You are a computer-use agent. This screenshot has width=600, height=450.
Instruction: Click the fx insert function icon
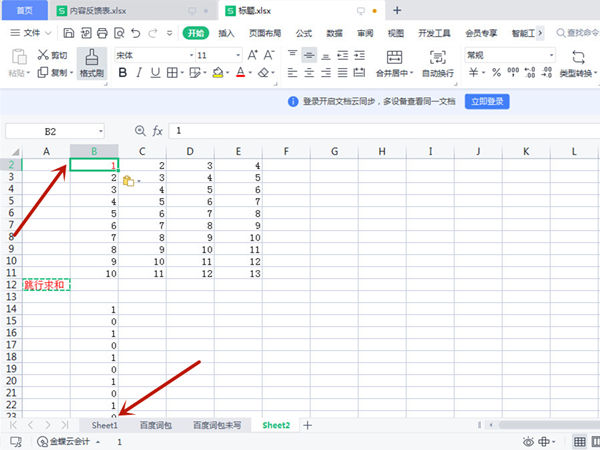pyautogui.click(x=157, y=131)
